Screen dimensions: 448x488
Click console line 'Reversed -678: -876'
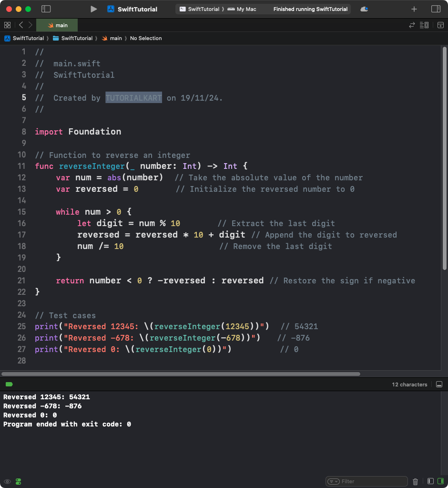pyautogui.click(x=42, y=406)
